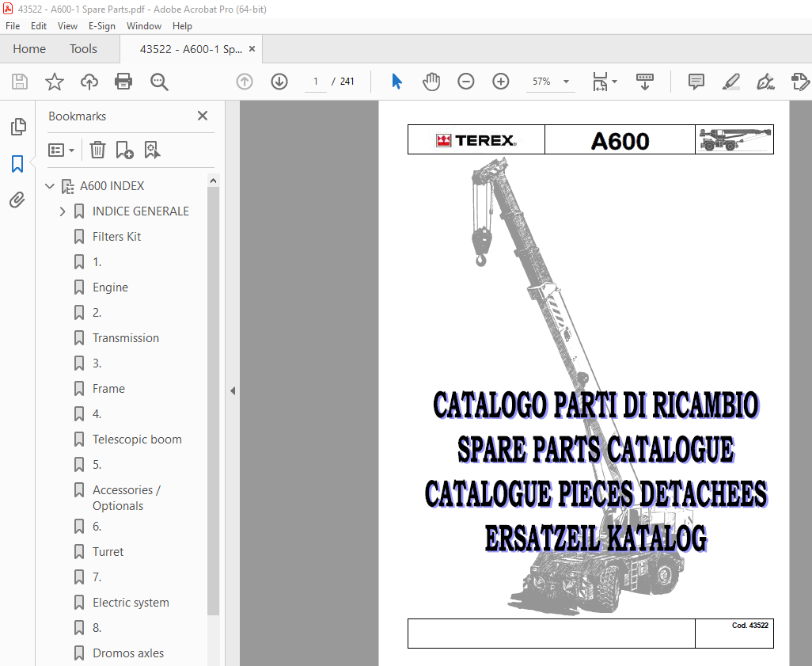Open the E-Sign menu
812x666 pixels.
click(102, 26)
